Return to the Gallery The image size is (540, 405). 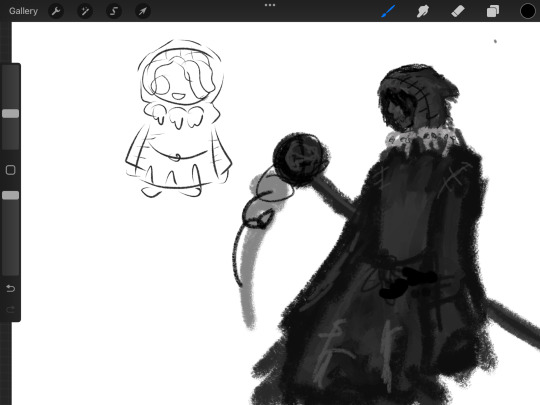pyautogui.click(x=23, y=11)
